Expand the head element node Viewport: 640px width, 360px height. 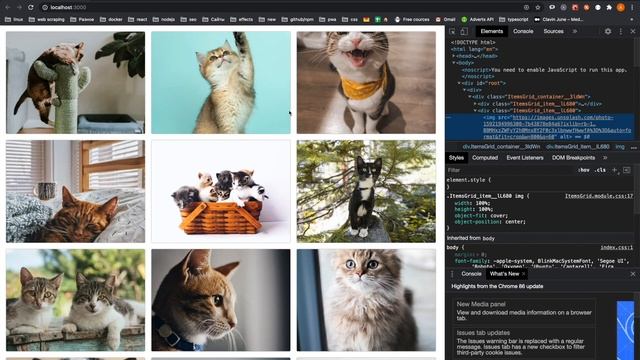453,56
